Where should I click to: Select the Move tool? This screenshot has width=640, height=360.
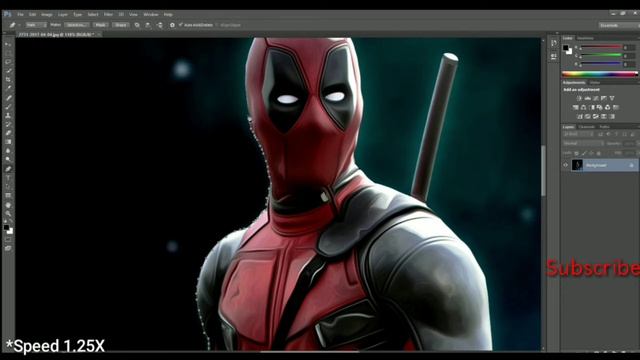8,44
